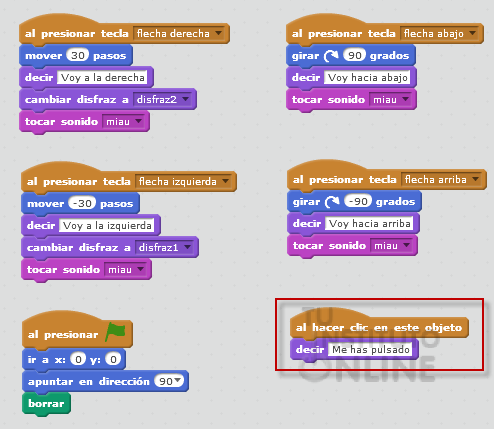Edit the 'Voy a la derecha' text field

102,77
